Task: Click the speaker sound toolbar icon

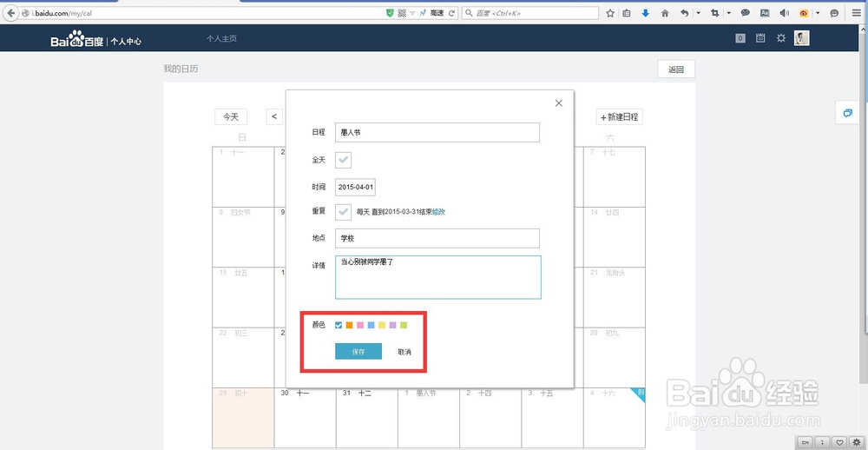Action: coord(784,13)
